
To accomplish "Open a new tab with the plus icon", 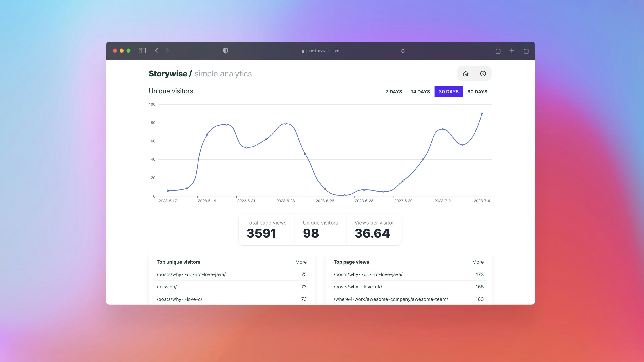I will click(512, 51).
